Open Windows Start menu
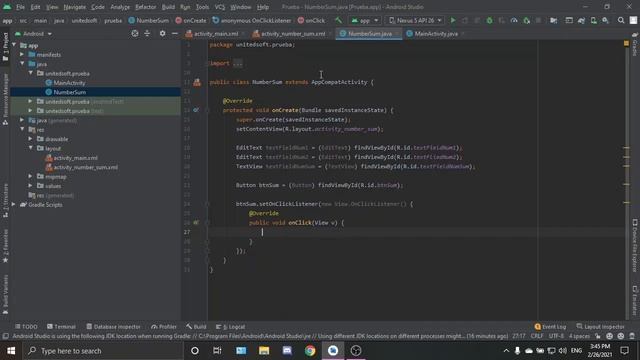Screen dimensions: 640x360 click(11, 351)
